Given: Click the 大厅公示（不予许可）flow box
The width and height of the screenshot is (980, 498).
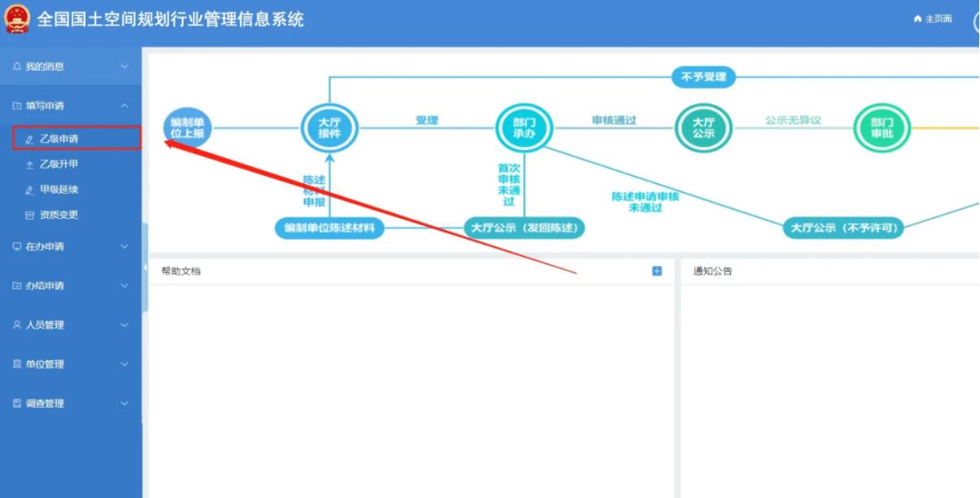Looking at the screenshot, I should pos(843,228).
